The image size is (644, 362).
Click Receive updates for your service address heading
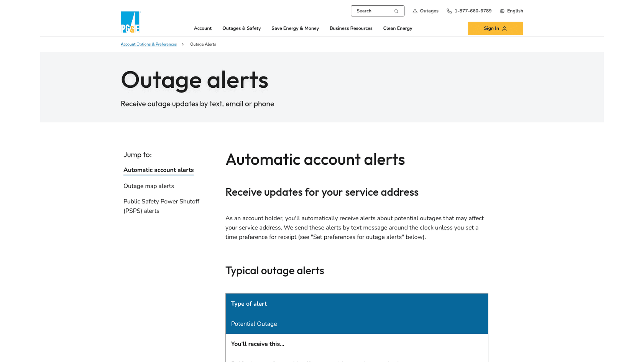[322, 192]
